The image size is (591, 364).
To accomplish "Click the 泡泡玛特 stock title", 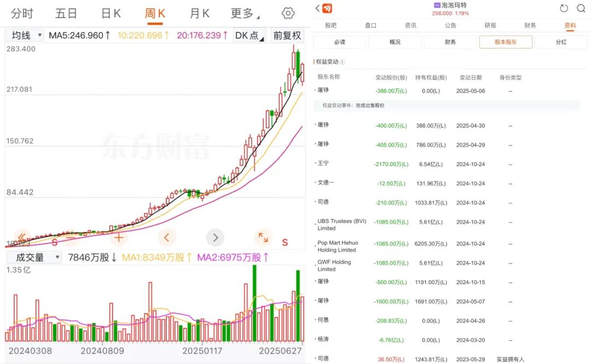I will pos(454,5).
